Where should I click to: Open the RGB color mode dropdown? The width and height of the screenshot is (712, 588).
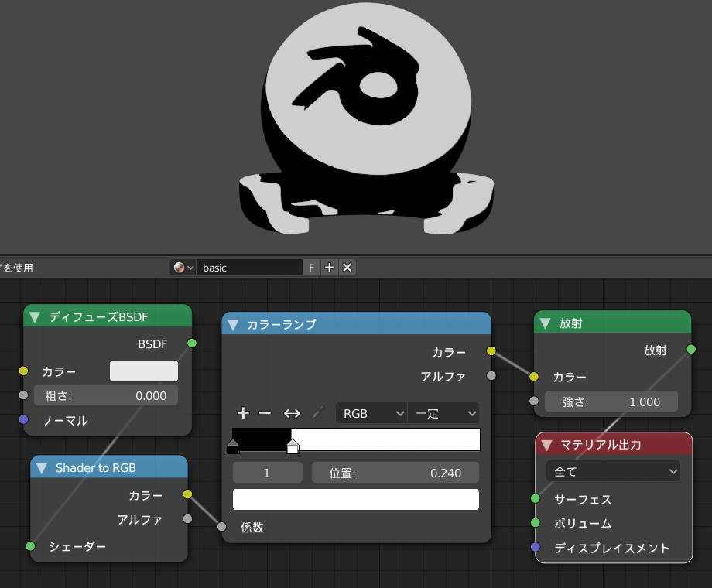click(x=371, y=414)
